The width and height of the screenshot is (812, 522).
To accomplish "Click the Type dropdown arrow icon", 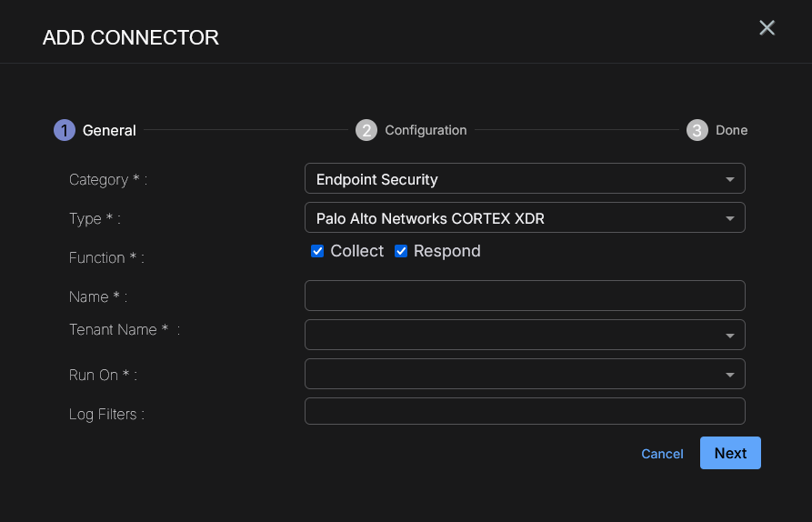I will [x=729, y=218].
